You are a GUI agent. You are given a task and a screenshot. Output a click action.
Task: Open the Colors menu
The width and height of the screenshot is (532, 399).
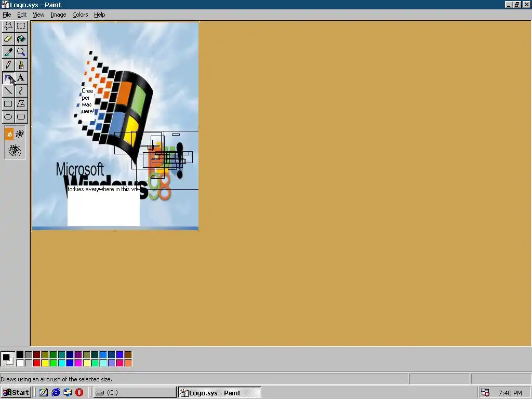pyautogui.click(x=80, y=15)
